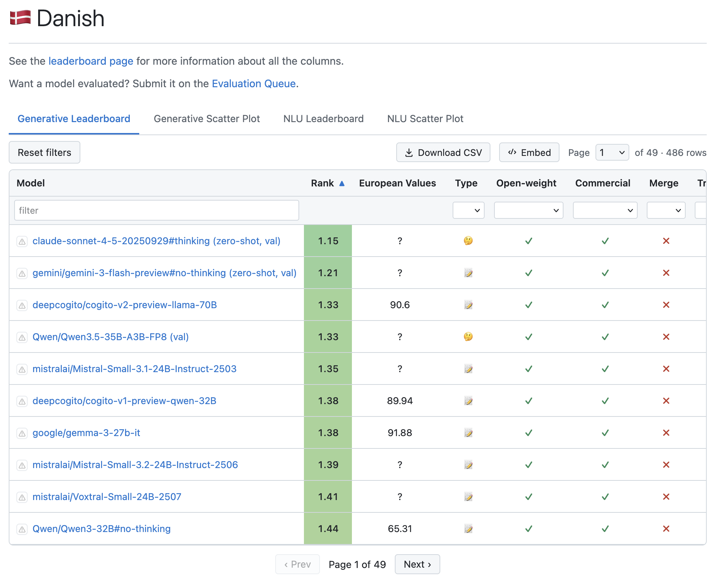Click the open-weight checkmark in claude-sonnet row
Image resolution: width=722 pixels, height=588 pixels.
click(x=529, y=241)
